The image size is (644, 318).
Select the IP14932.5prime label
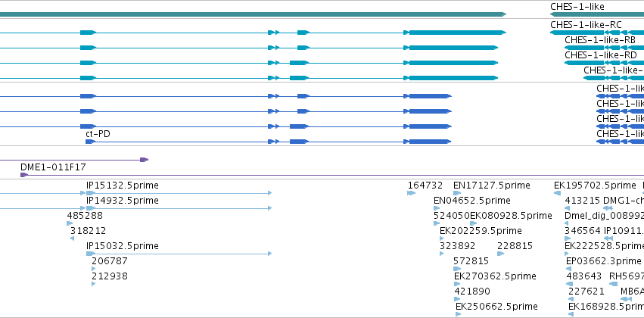coord(123,201)
